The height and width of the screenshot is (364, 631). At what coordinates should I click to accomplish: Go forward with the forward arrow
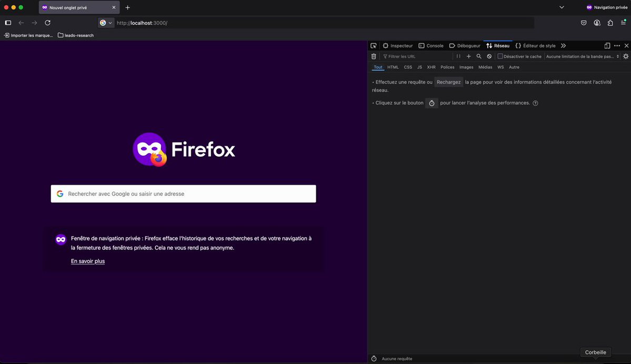coord(34,23)
